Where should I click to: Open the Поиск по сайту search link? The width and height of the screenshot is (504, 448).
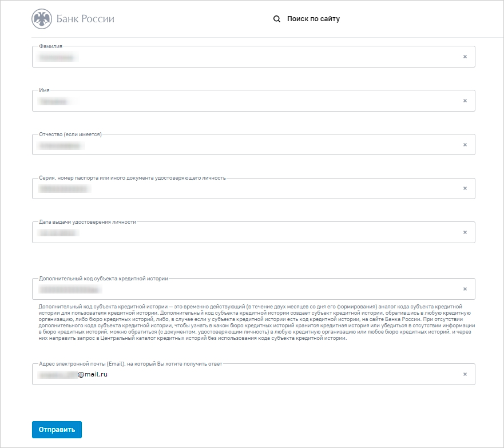click(313, 19)
